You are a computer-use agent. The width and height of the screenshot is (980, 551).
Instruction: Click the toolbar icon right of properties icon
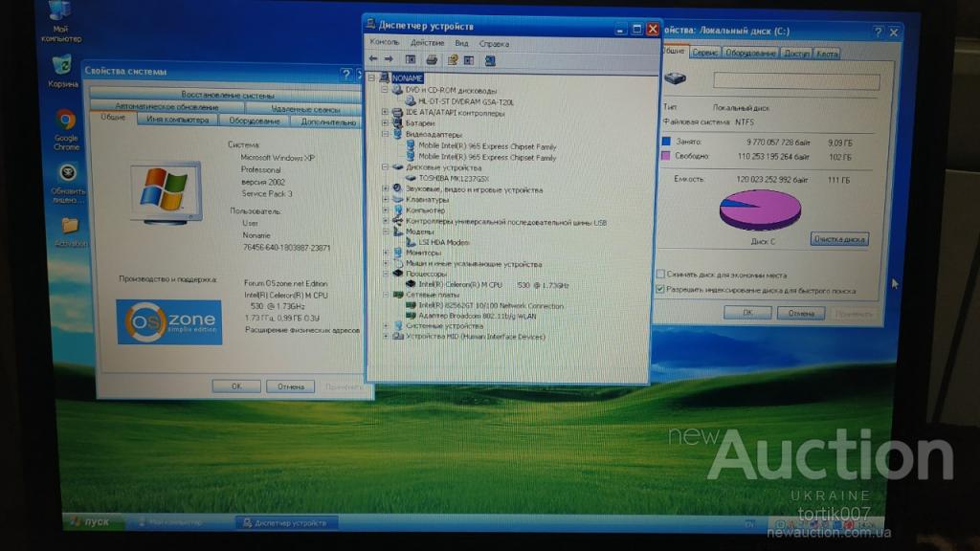pos(469,60)
